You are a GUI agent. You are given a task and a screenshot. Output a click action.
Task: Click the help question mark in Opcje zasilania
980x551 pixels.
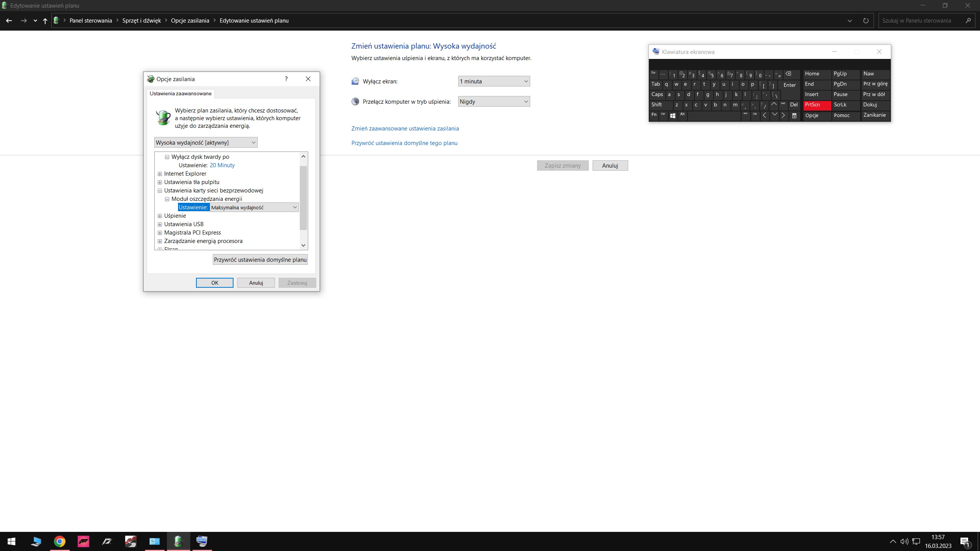pyautogui.click(x=286, y=79)
